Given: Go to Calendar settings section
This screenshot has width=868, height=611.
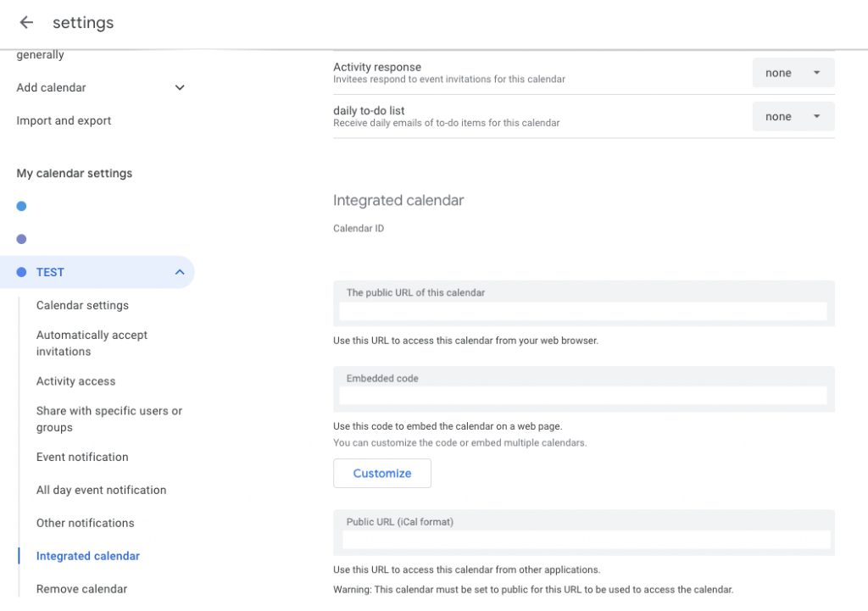Looking at the screenshot, I should click(82, 305).
